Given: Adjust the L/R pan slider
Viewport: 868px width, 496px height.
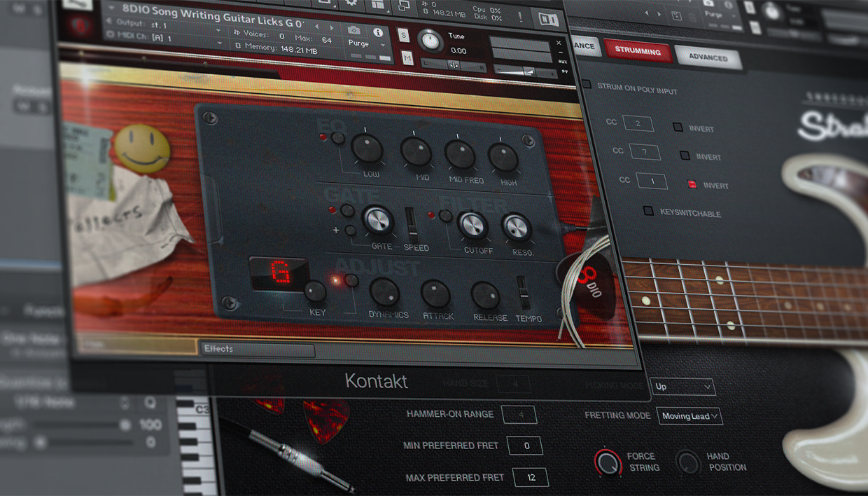Looking at the screenshot, I should click(x=454, y=65).
